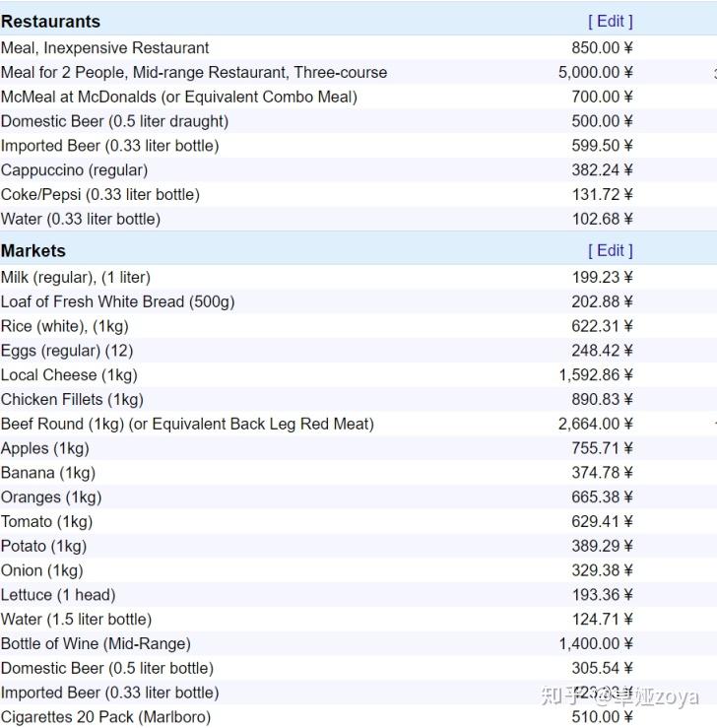Select the Beef Round (1kg) row label
Viewport: 717px width, 728px height.
(187, 424)
